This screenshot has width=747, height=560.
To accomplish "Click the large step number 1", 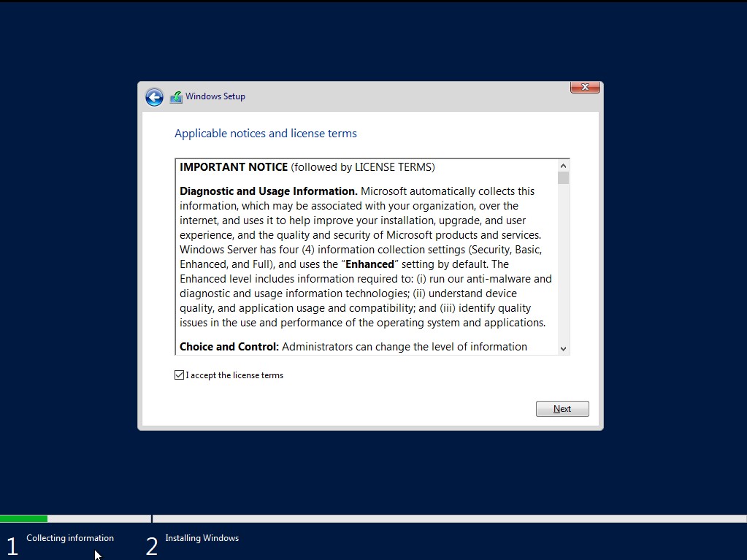I will point(12,544).
